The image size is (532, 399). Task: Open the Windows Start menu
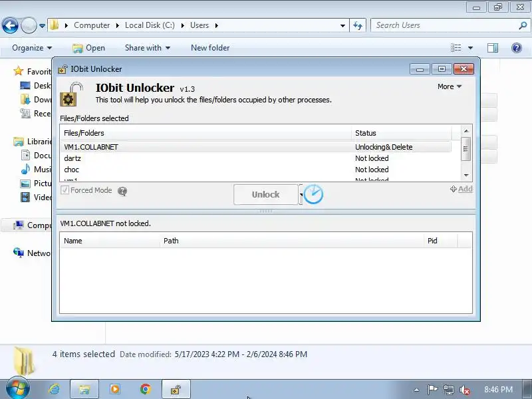click(x=17, y=389)
